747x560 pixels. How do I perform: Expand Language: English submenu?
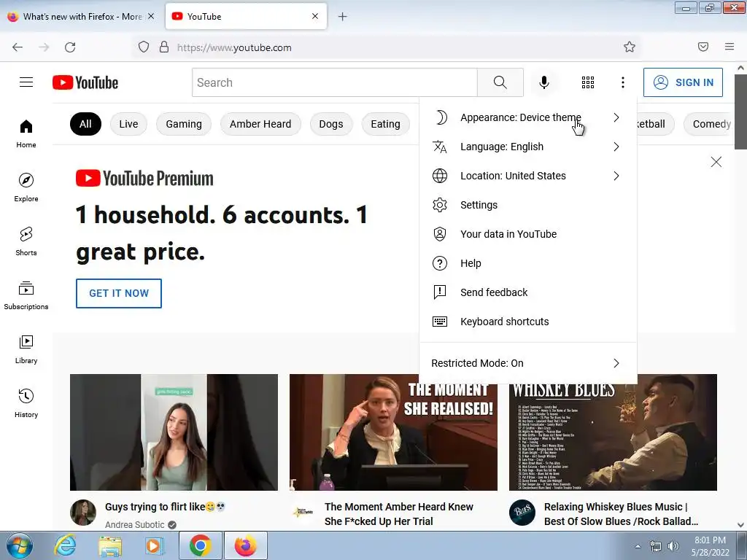pos(528,147)
